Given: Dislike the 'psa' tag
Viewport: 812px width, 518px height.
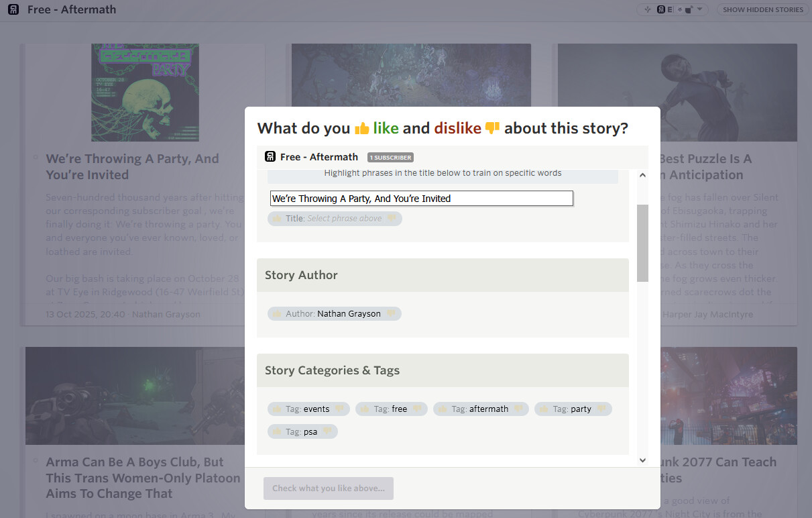Looking at the screenshot, I should click(327, 432).
